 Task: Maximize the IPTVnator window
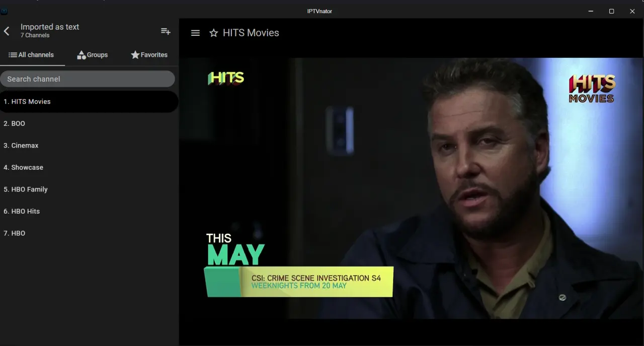point(611,11)
